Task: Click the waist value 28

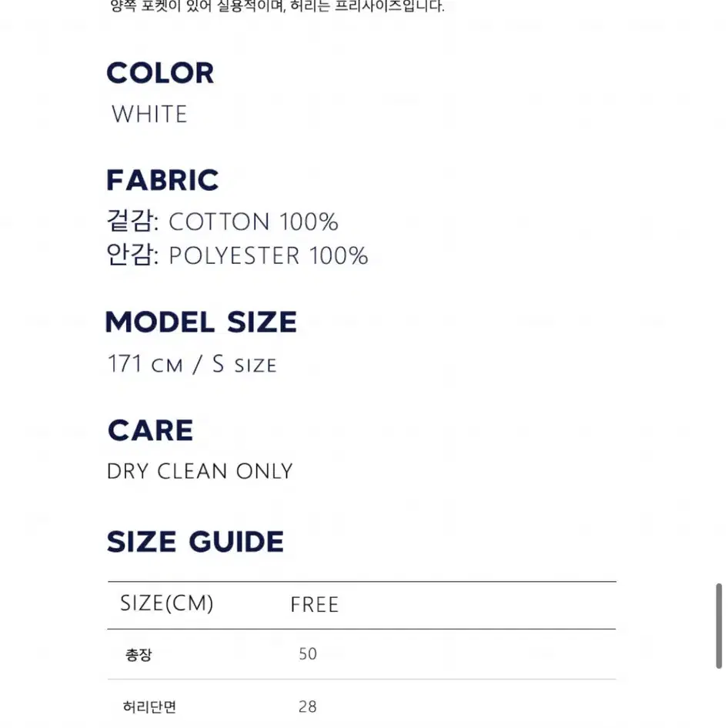Action: (308, 706)
